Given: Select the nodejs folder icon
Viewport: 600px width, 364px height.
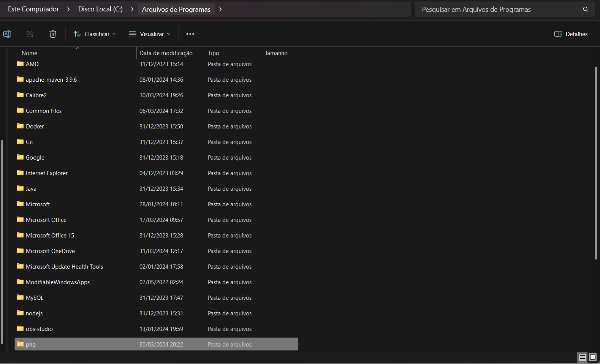Looking at the screenshot, I should tap(20, 313).
